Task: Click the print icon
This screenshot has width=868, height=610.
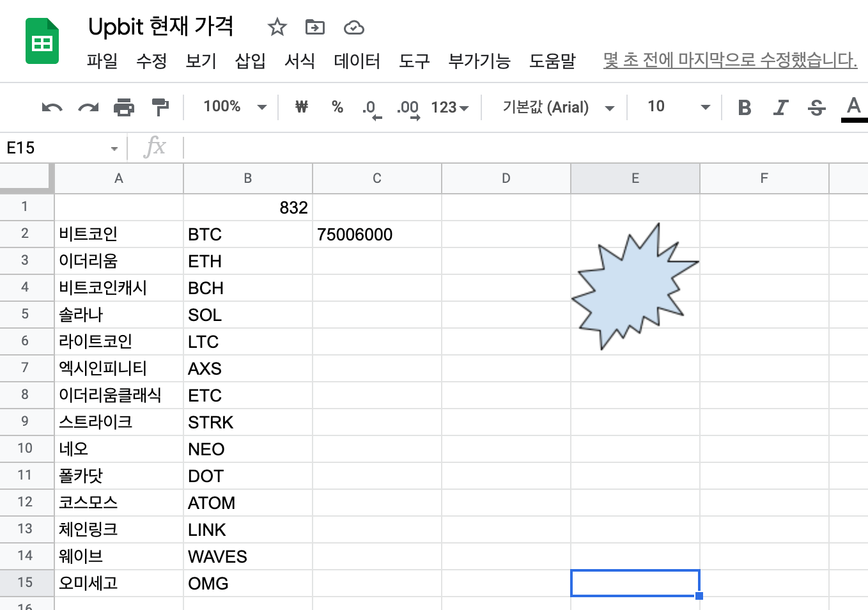Action: pos(124,107)
